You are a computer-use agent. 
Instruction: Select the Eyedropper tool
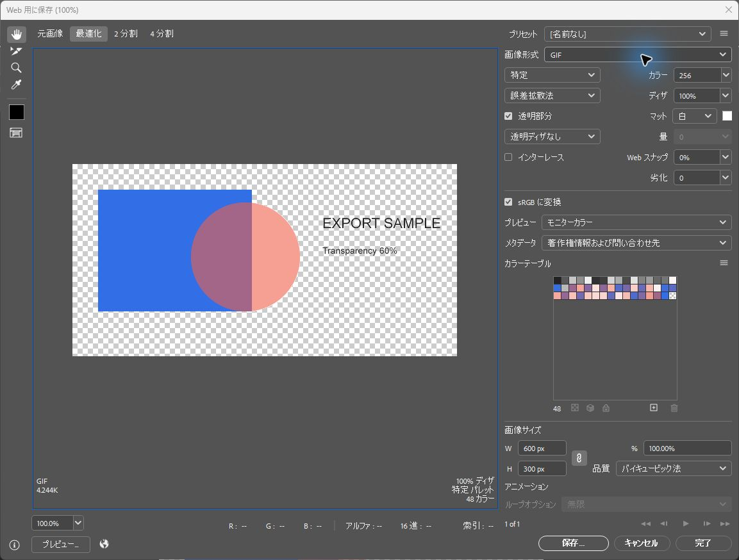pyautogui.click(x=17, y=85)
